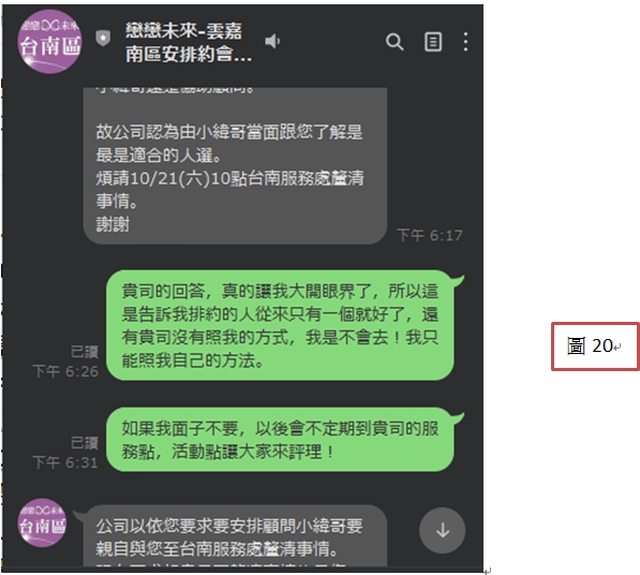Click the 台南區 sender avatar beside bottom message
Viewport: 640px width, 575px height.
pyautogui.click(x=42, y=523)
